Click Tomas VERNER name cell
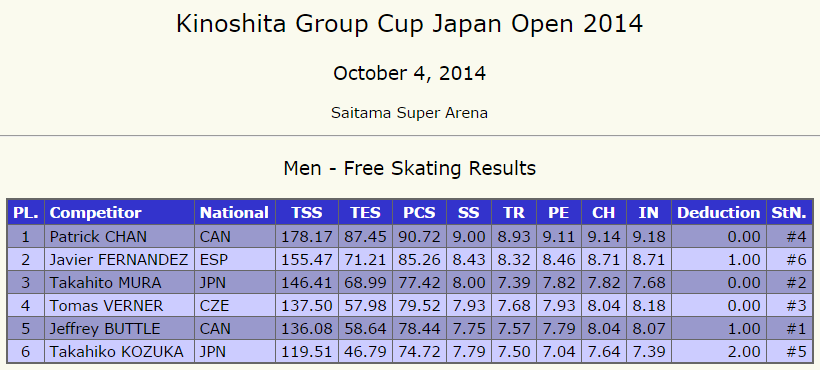Viewport: 820px width, 370px height. (119, 306)
